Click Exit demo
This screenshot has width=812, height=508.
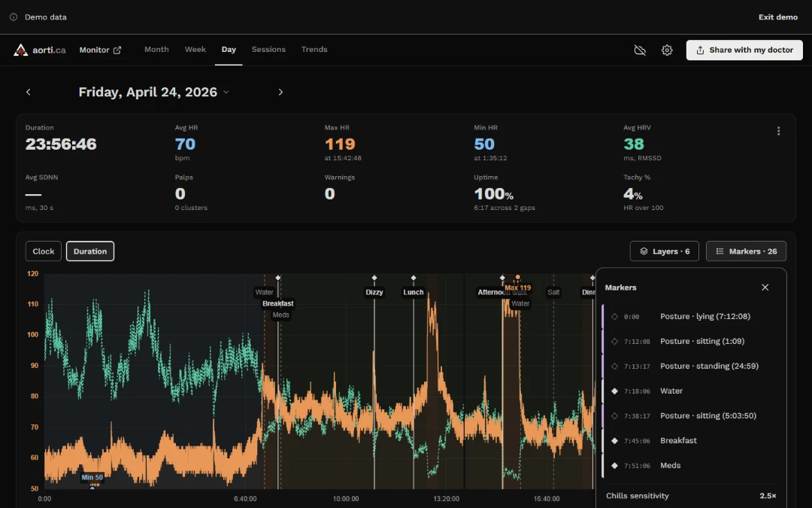pos(778,17)
